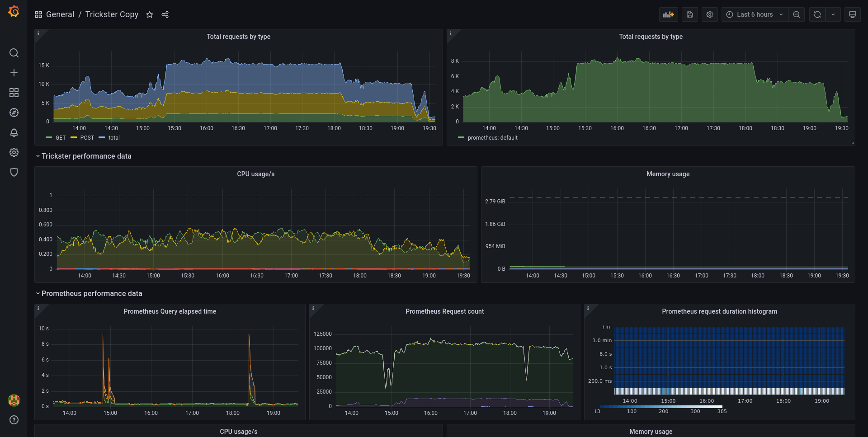Open CPU usage/s panel title at the bottom edge
The height and width of the screenshot is (437, 868).
click(239, 432)
